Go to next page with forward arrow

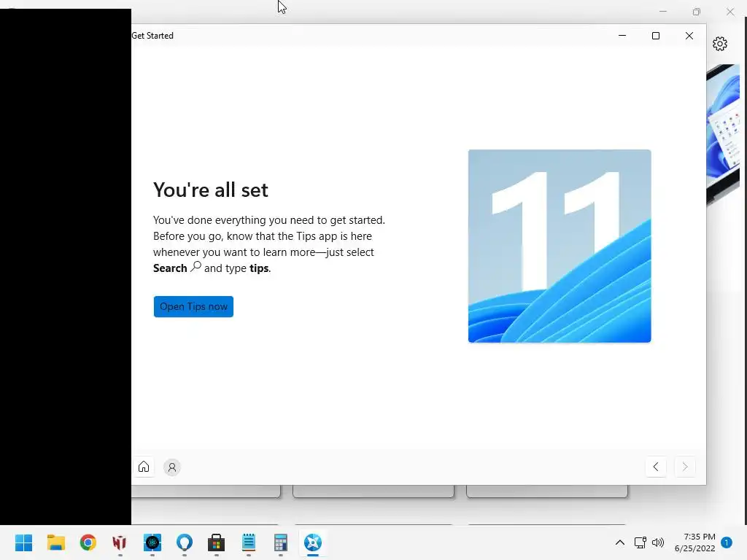coord(684,467)
